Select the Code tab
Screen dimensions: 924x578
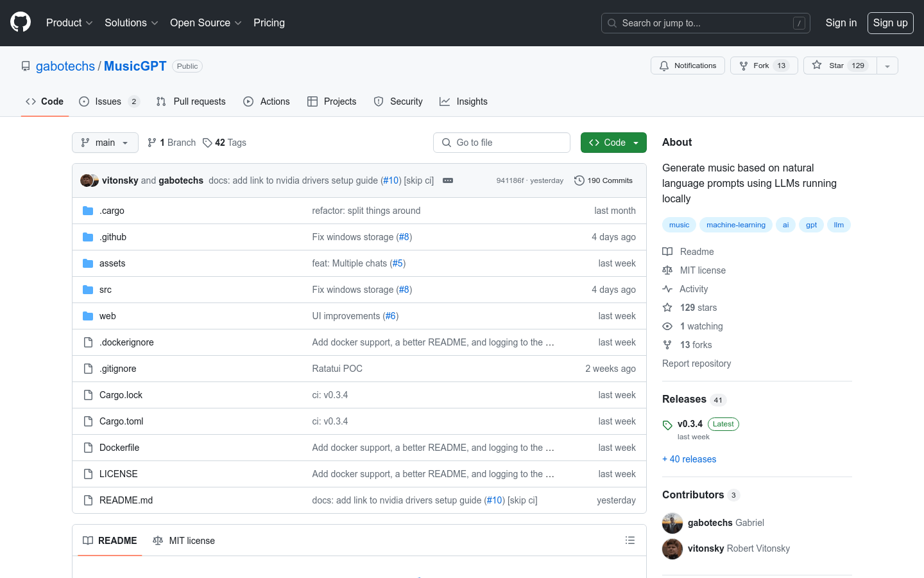(x=45, y=101)
